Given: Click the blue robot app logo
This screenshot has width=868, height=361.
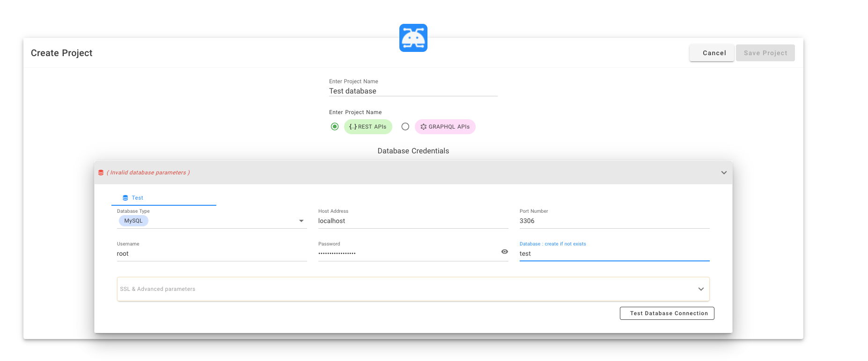Looking at the screenshot, I should tap(413, 38).
